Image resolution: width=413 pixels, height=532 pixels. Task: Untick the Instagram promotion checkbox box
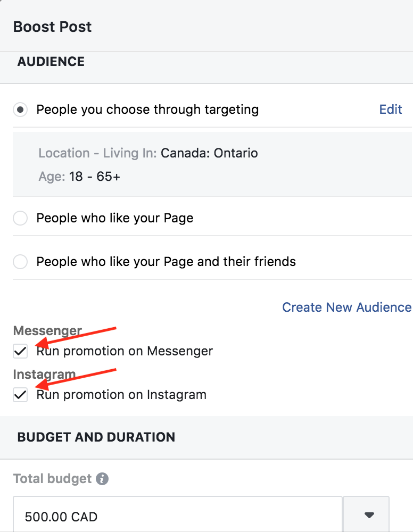pyautogui.click(x=20, y=395)
